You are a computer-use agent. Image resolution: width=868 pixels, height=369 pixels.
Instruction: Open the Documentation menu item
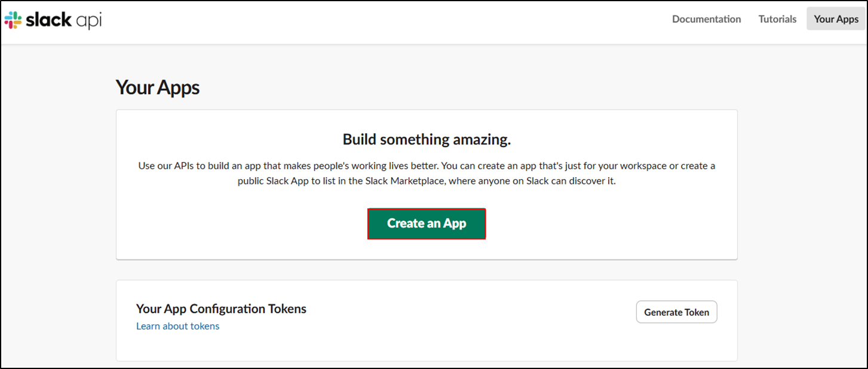point(706,19)
